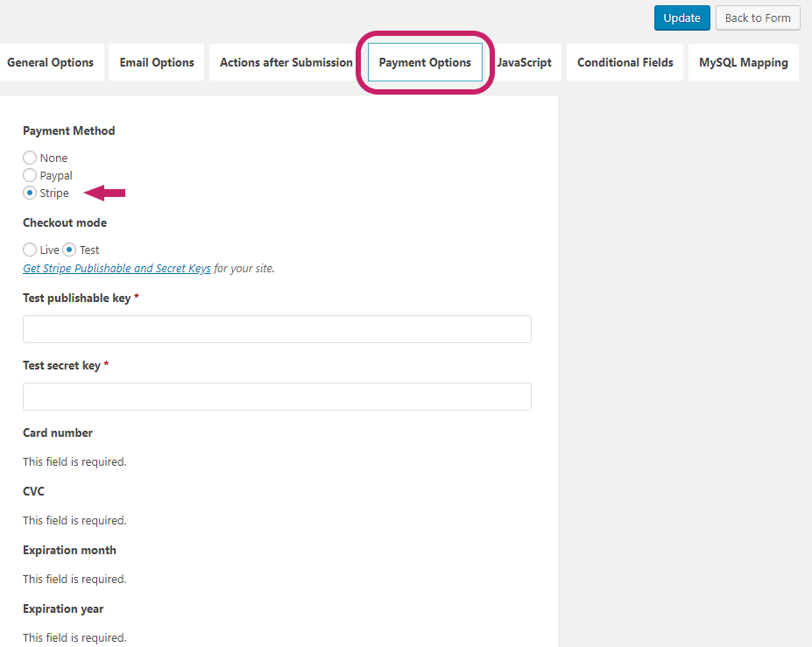Focus the Test publishable key field
This screenshot has height=647, width=812.
pos(277,329)
